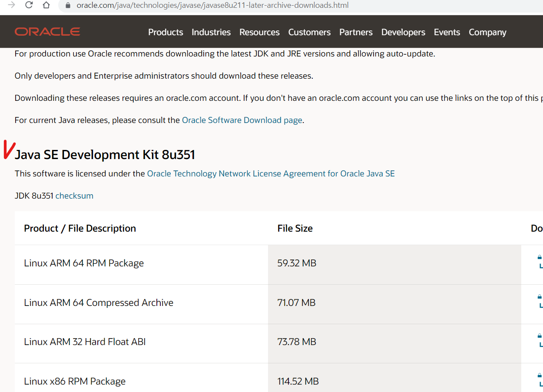Viewport: 543px width, 392px height.
Task: Open the JDK 8u351 checksum link
Action: 74,196
